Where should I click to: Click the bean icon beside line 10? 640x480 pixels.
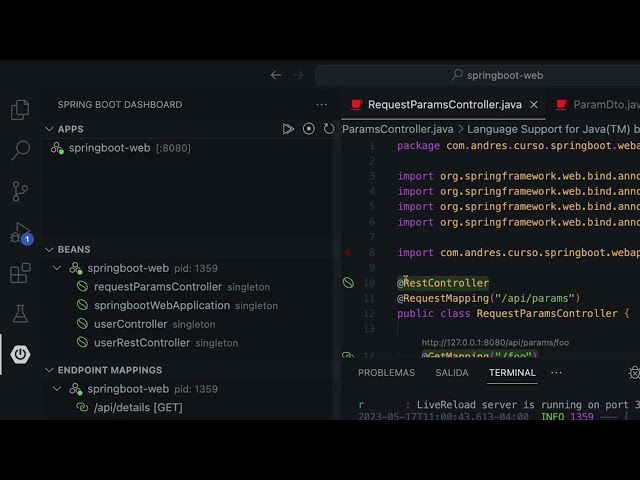[x=348, y=282]
